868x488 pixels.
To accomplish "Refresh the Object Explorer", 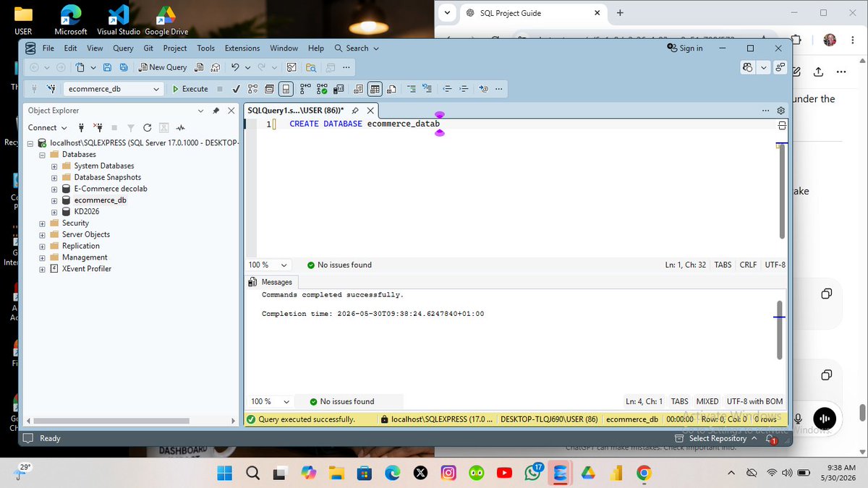I will [x=147, y=127].
